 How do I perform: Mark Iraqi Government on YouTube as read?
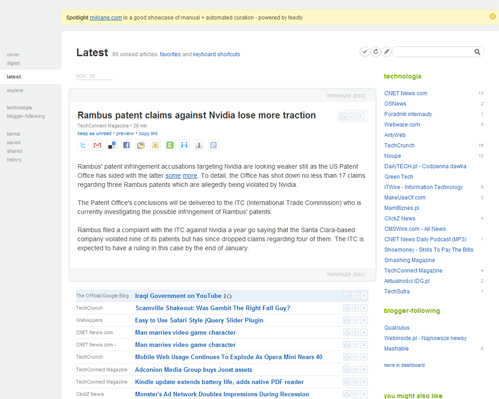tap(364, 296)
